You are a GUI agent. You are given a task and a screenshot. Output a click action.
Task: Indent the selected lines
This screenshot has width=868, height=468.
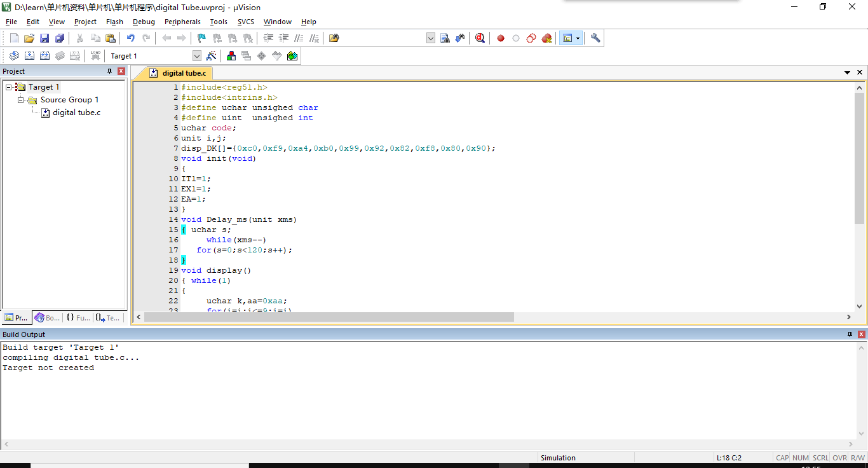pos(269,38)
